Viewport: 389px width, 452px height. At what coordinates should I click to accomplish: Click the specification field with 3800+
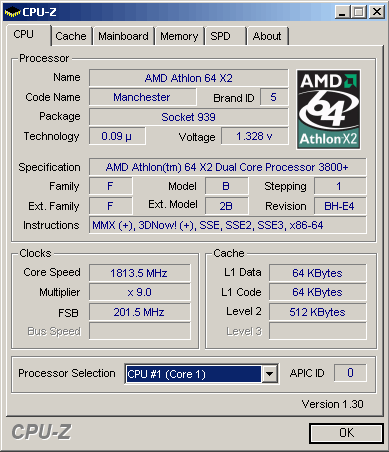228,167
